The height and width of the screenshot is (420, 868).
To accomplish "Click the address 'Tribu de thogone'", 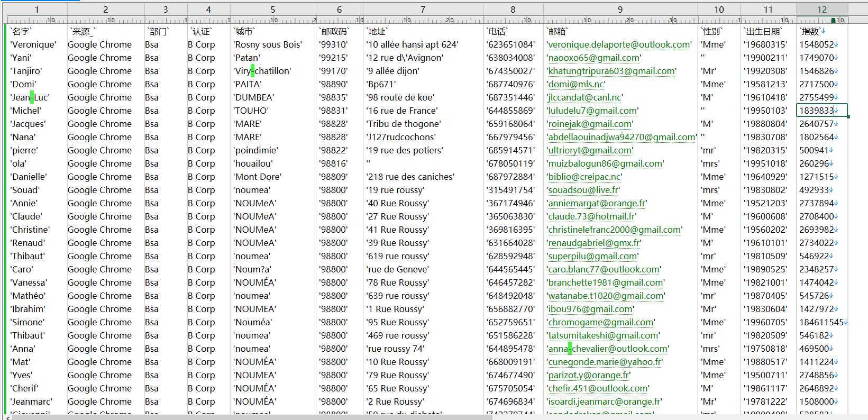I will (x=404, y=124).
